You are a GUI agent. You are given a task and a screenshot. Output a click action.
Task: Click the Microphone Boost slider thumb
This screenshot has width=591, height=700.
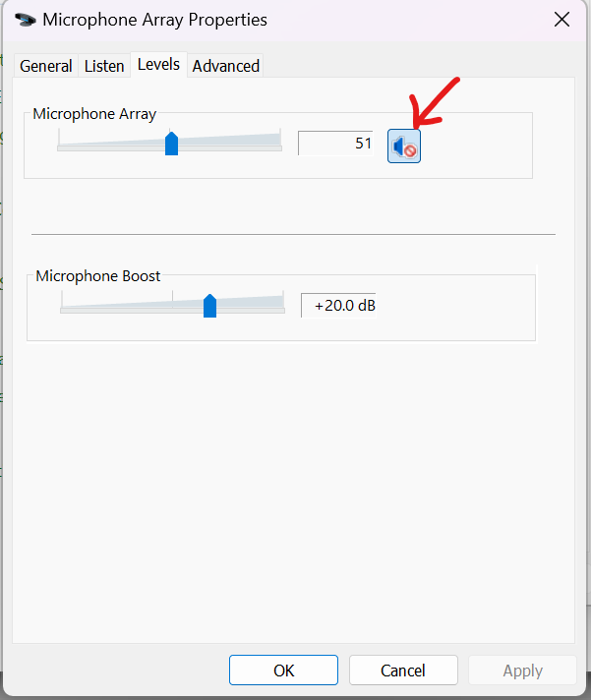(209, 306)
